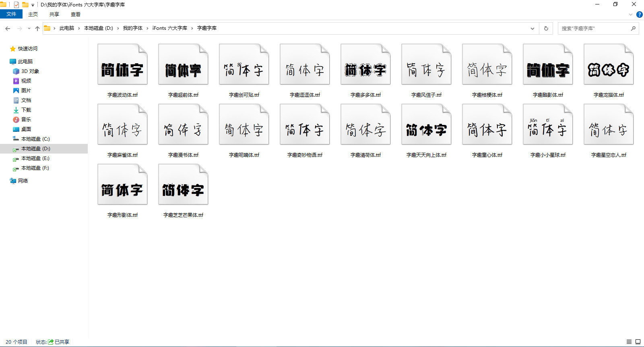Image resolution: width=644 pixels, height=347 pixels.
Task: Expand the ribbon with the chevron
Action: tap(631, 15)
